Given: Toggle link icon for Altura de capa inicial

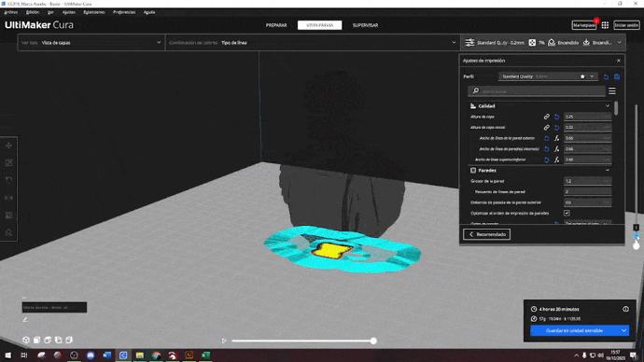Looking at the screenshot, I should [x=546, y=128].
